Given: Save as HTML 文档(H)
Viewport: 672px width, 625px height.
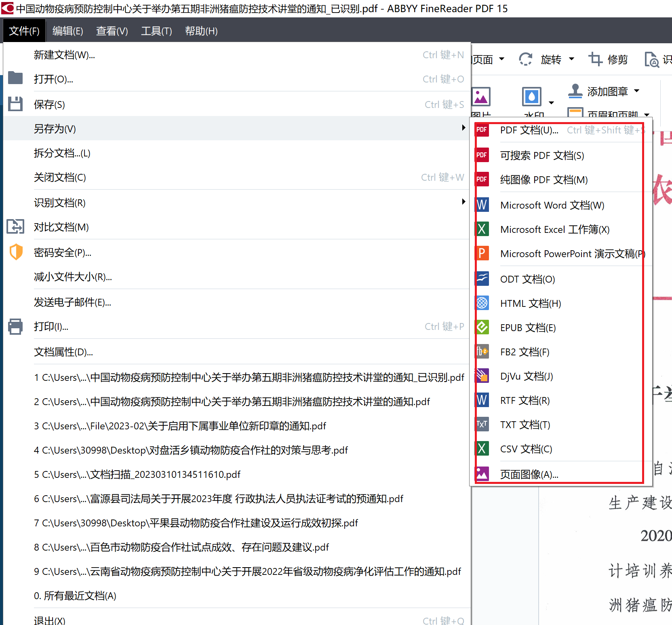Looking at the screenshot, I should pos(560,303).
